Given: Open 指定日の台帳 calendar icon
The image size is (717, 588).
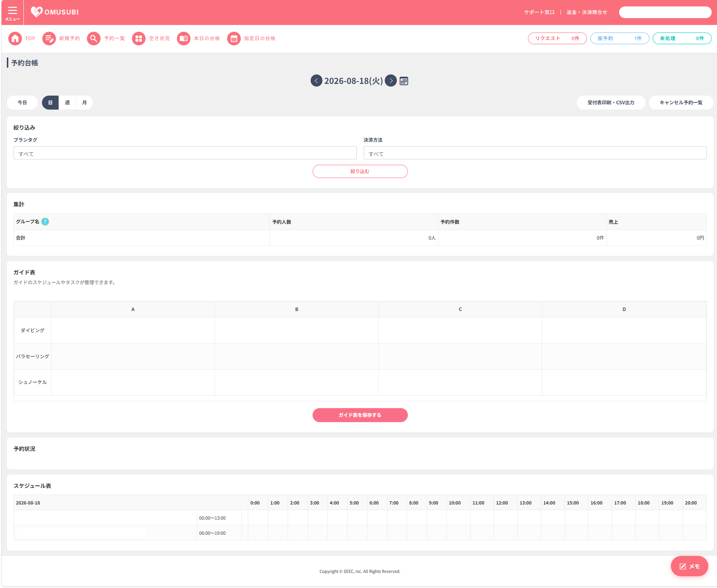Looking at the screenshot, I should 234,38.
